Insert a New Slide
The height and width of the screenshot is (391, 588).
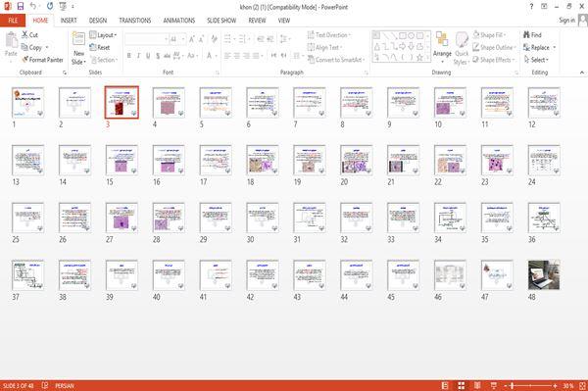[78, 49]
